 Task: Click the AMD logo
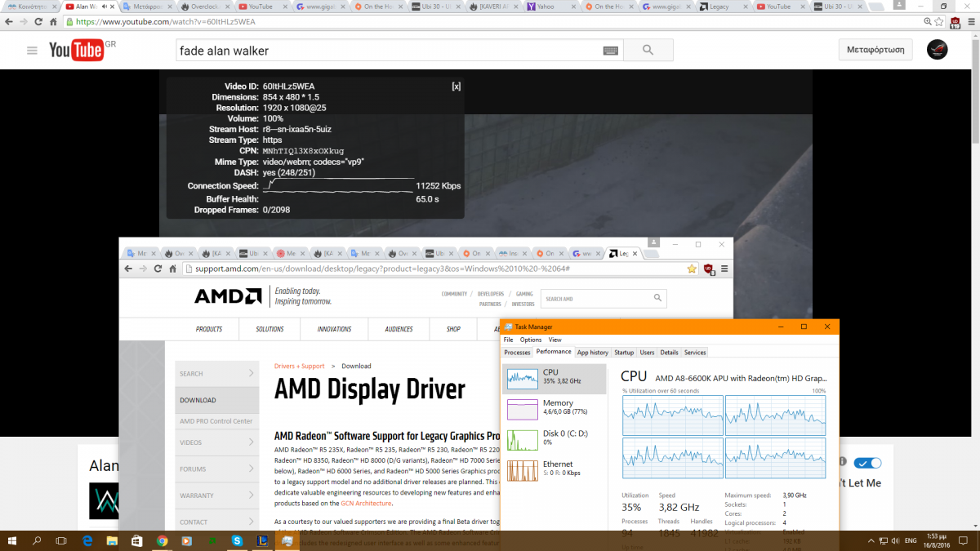pos(228,296)
